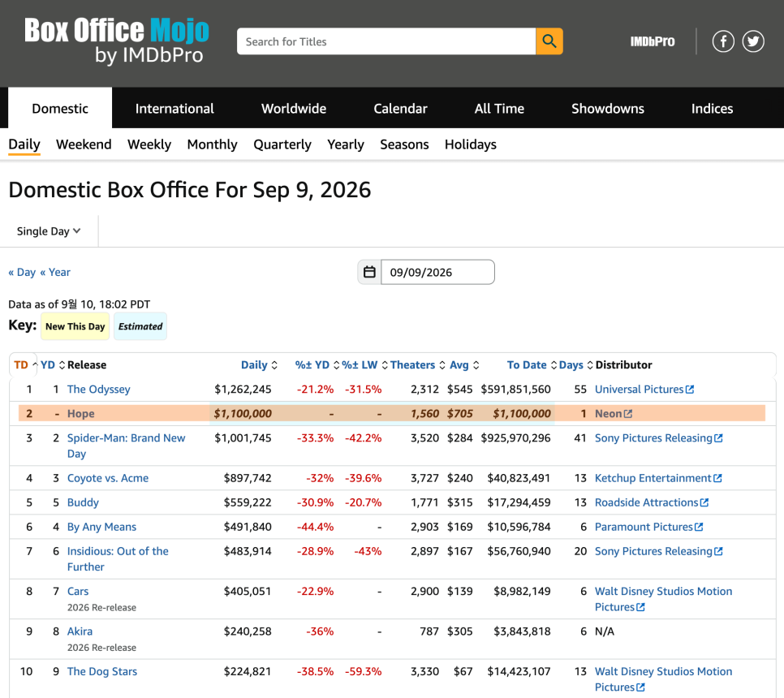Switch to the Monthly sub-tab

tap(212, 144)
